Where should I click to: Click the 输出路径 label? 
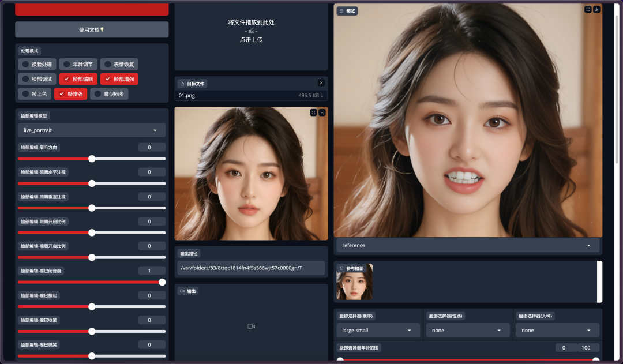click(189, 253)
